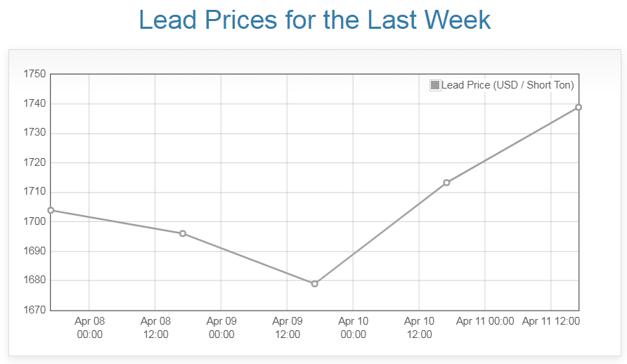This screenshot has height=364, width=627.
Task: Click the 1700 y-axis value
Action: pyautogui.click(x=34, y=222)
